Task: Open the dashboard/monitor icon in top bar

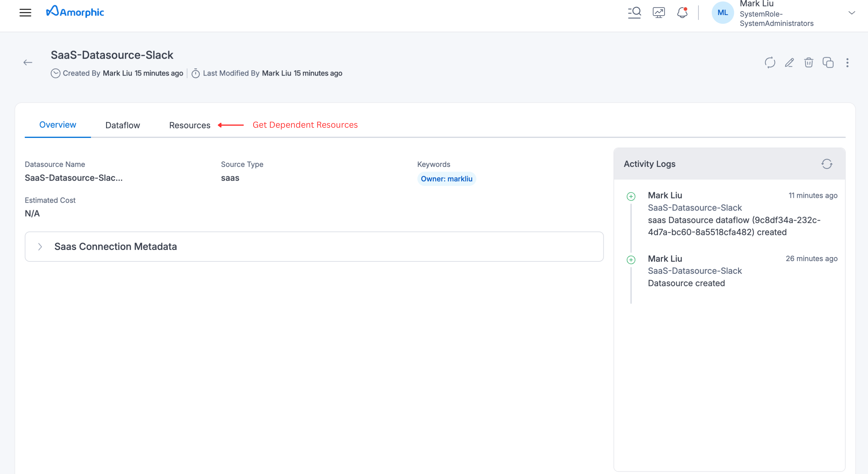Action: tap(659, 12)
